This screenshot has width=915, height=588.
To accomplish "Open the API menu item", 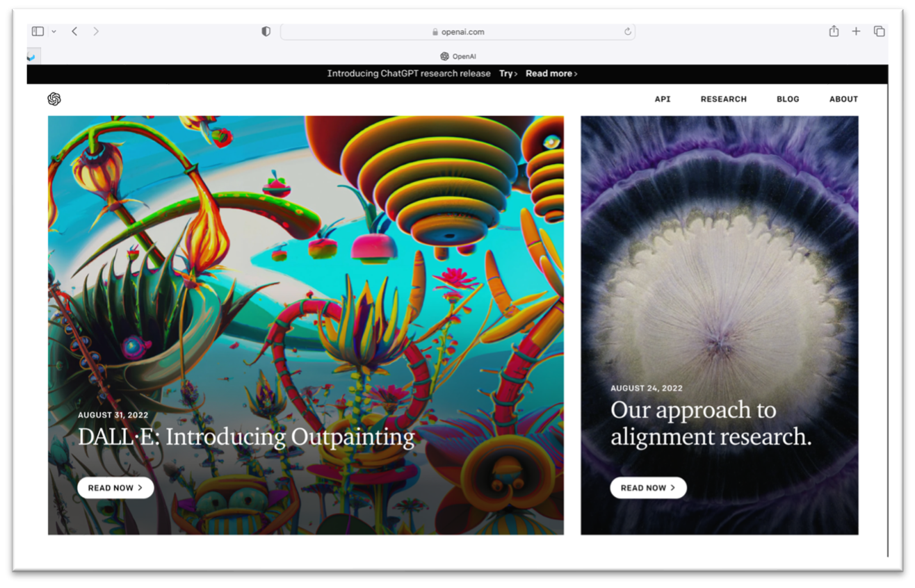I will (x=662, y=99).
